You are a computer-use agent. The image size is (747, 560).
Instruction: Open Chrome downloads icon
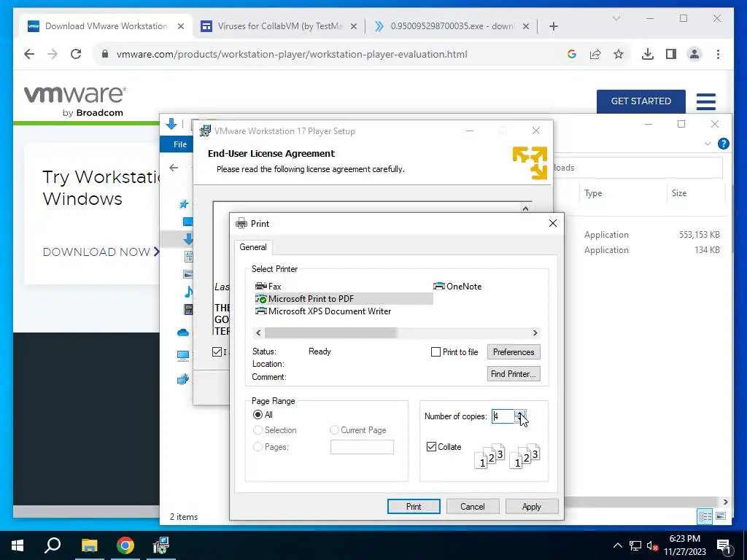(x=648, y=54)
